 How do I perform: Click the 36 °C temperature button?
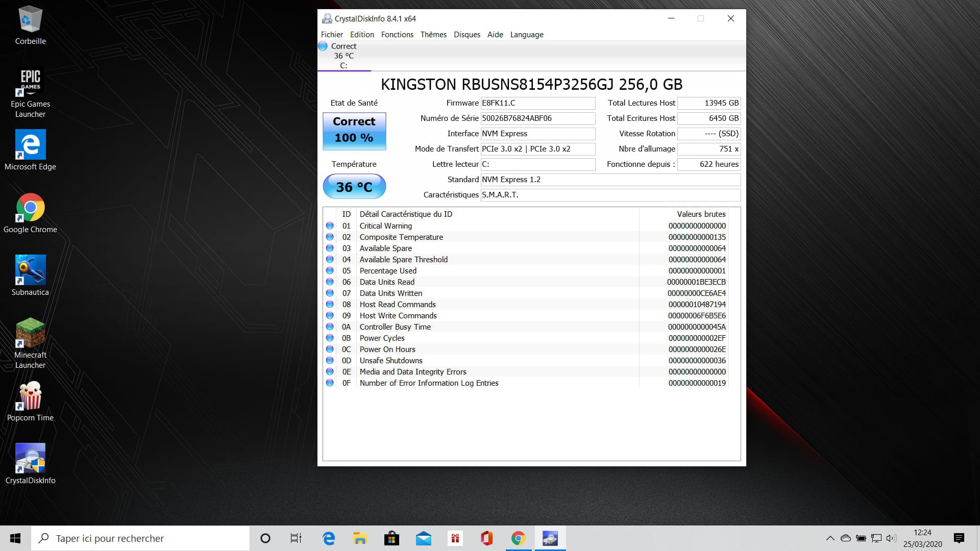[x=354, y=187]
